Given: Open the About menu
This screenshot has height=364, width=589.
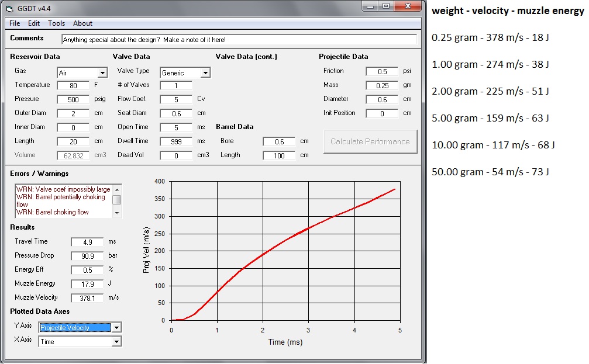Looking at the screenshot, I should pyautogui.click(x=82, y=23).
